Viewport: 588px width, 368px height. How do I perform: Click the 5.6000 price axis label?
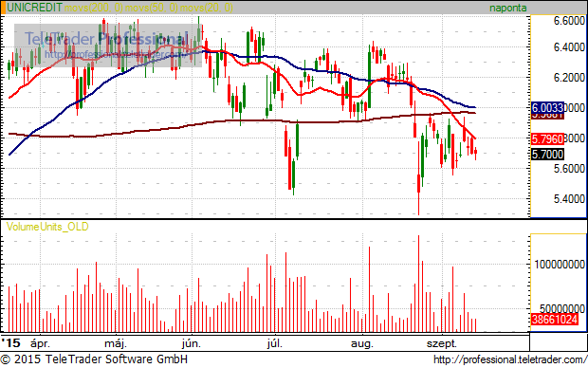[x=569, y=169]
